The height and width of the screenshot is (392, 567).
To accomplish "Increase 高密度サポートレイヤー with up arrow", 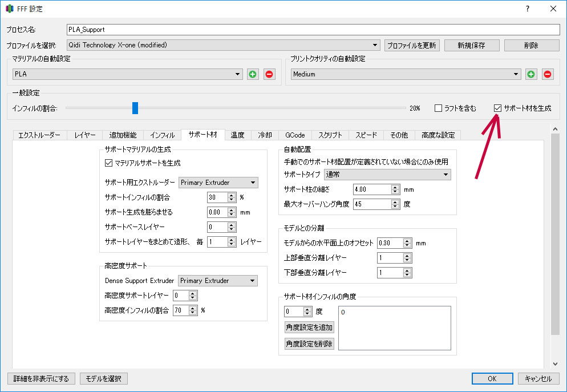I will [193, 293].
